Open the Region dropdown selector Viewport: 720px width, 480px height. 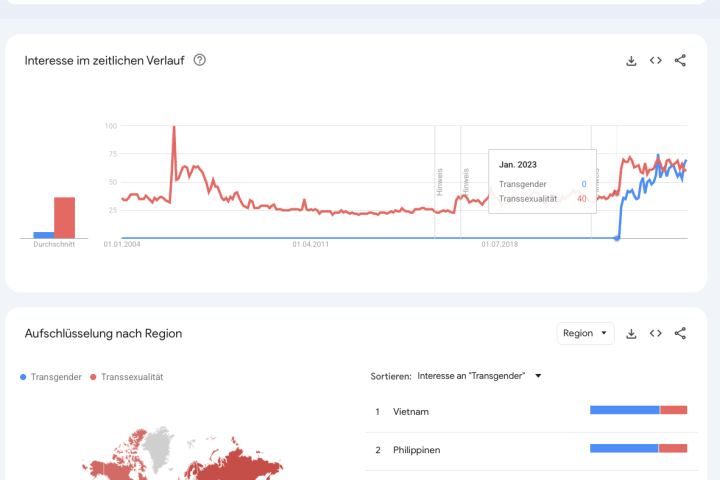[585, 333]
